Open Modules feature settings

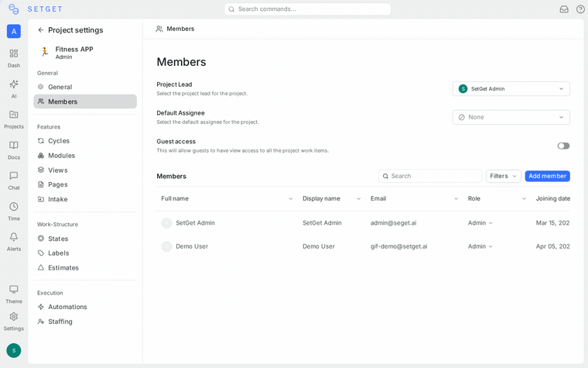[x=85, y=156]
